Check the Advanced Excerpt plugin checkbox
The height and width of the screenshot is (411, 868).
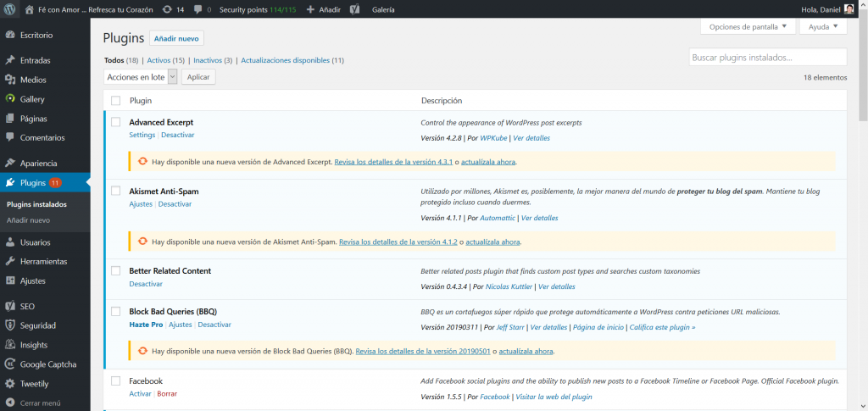pyautogui.click(x=116, y=122)
